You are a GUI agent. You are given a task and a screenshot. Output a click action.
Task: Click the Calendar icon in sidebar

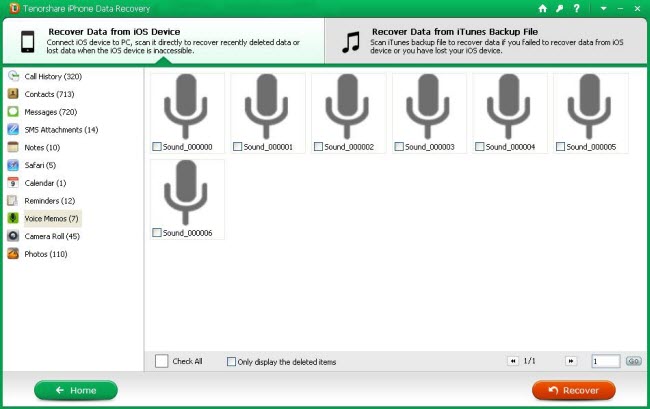13,183
